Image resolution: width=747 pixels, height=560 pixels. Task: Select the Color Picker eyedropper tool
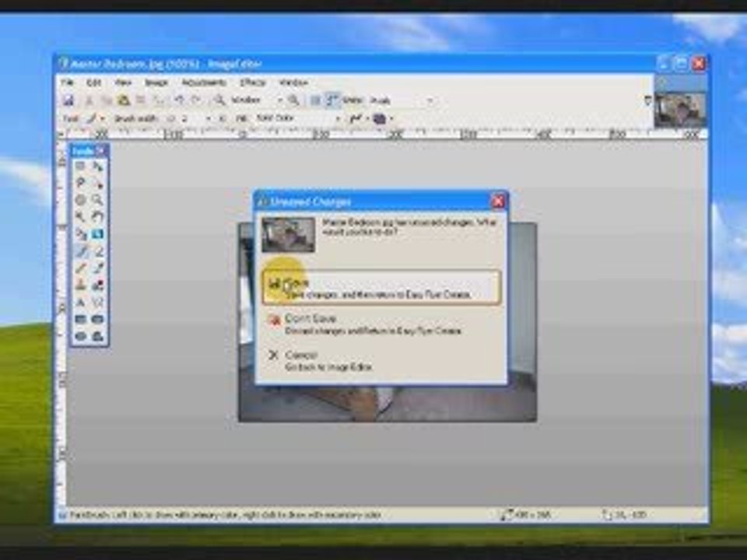(98, 268)
